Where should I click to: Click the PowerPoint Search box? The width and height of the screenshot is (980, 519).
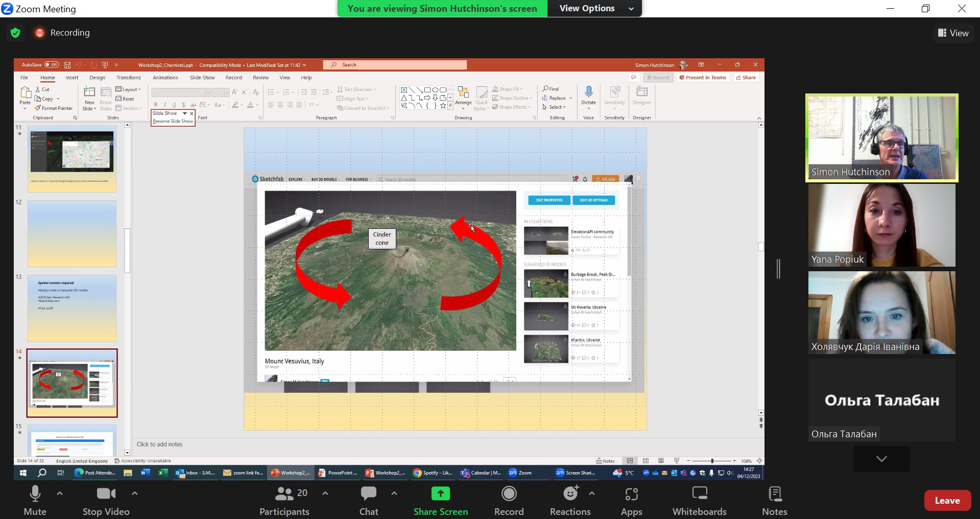395,65
